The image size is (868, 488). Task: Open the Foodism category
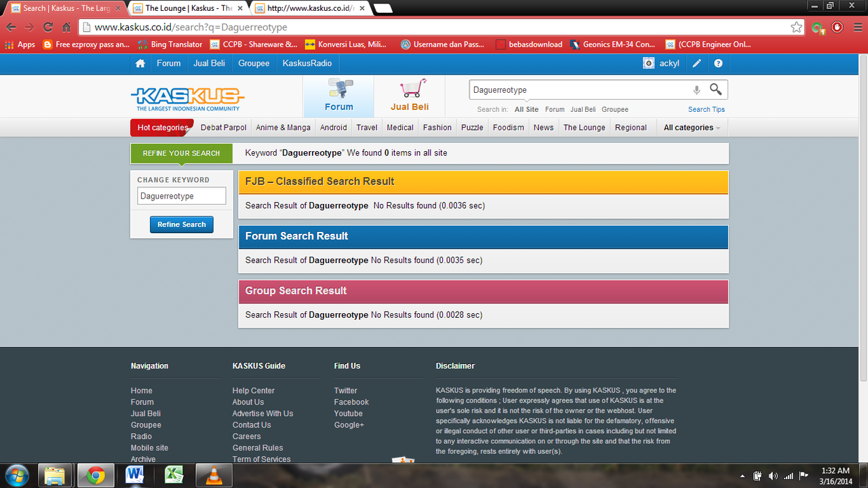point(509,127)
